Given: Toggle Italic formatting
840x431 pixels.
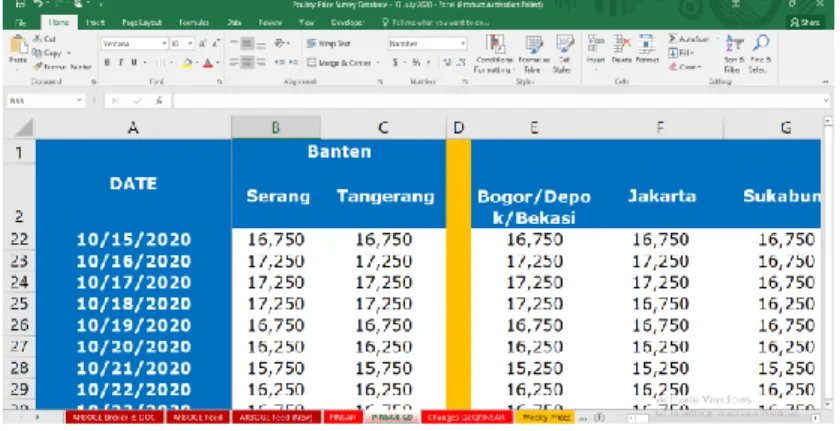Looking at the screenshot, I should (121, 63).
